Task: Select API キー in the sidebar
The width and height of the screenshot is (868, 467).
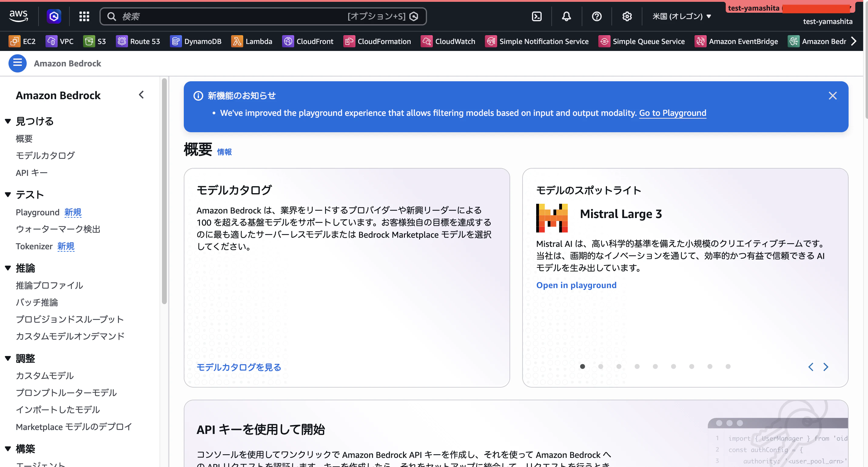Action: point(32,173)
